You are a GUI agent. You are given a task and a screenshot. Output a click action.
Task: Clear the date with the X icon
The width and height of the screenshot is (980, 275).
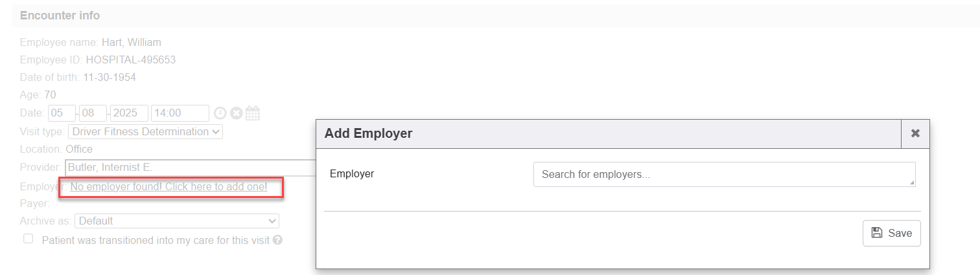pos(237,113)
